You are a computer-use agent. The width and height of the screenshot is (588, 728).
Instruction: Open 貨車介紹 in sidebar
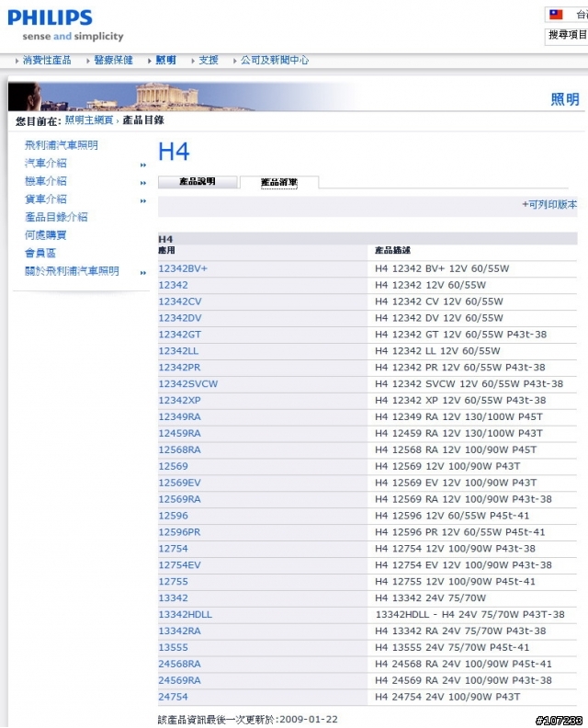pyautogui.click(x=46, y=199)
